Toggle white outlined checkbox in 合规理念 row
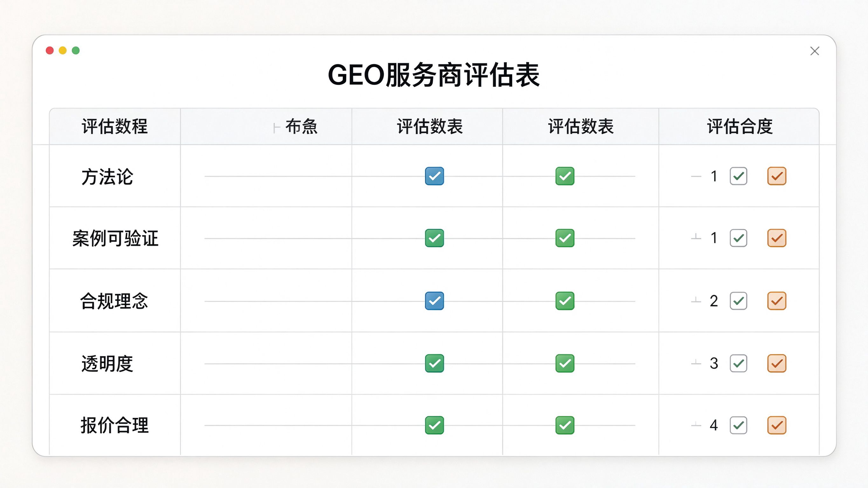868x488 pixels. tap(738, 301)
